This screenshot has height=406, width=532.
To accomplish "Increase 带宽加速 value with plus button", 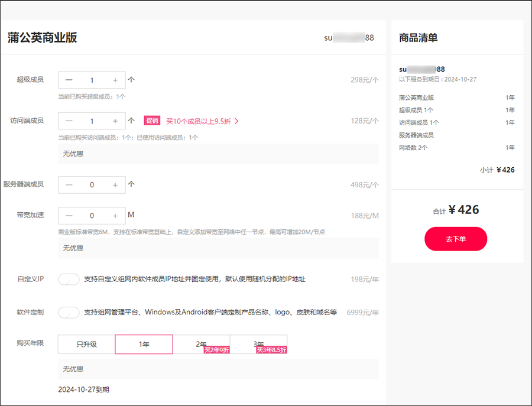I will [115, 216].
